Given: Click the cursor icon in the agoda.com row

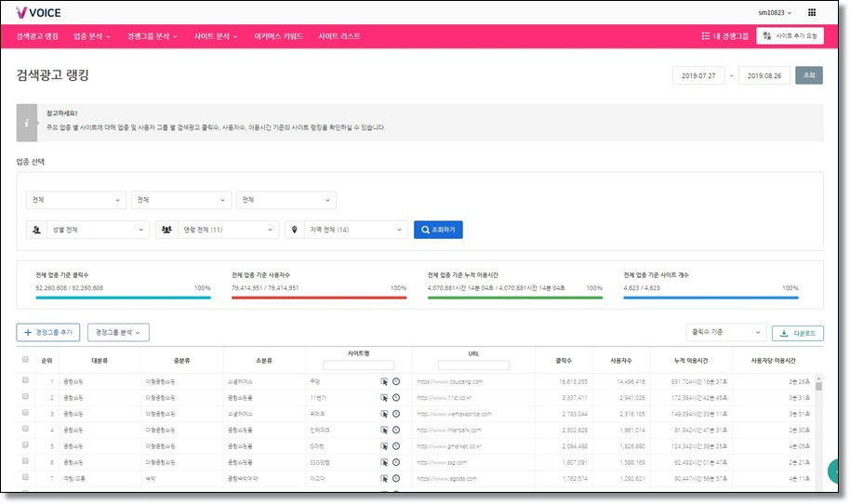Looking at the screenshot, I should (384, 479).
